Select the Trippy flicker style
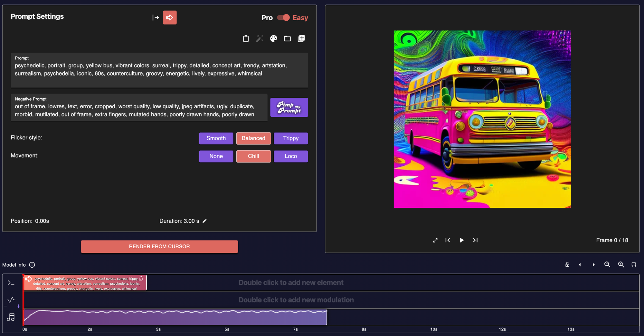Viewport: 644px width, 336px height. click(290, 138)
